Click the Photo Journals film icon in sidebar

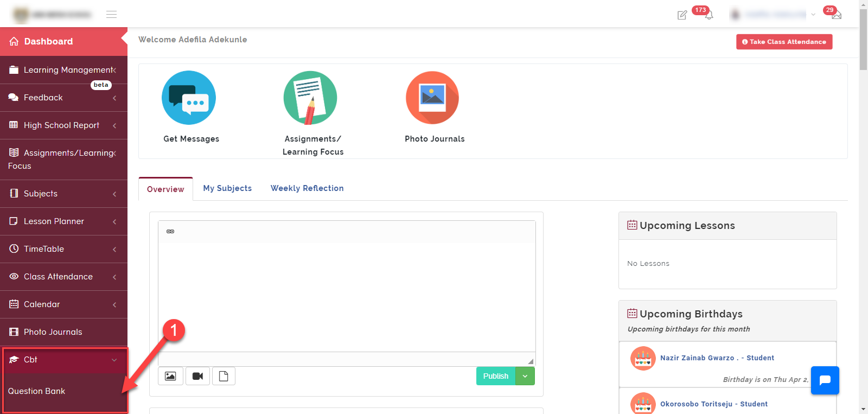coord(14,332)
